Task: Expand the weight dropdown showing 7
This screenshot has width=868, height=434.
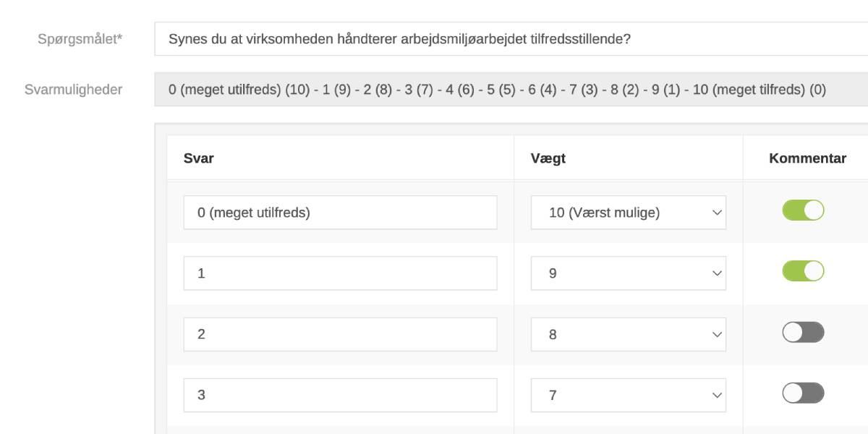Action: coord(628,395)
